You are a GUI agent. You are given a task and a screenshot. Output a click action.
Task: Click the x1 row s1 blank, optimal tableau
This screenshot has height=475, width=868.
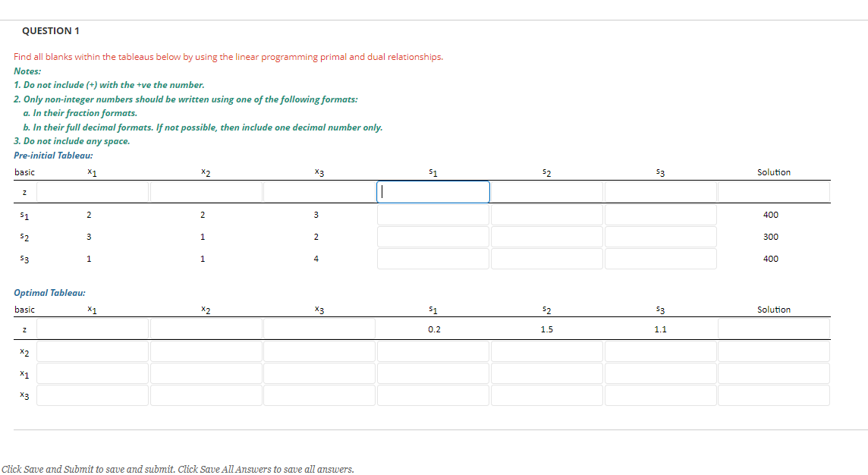[432, 373]
